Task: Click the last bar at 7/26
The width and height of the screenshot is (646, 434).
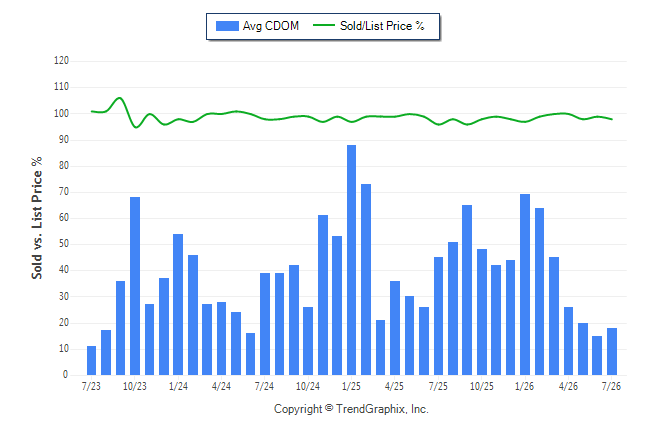Action: coord(612,352)
